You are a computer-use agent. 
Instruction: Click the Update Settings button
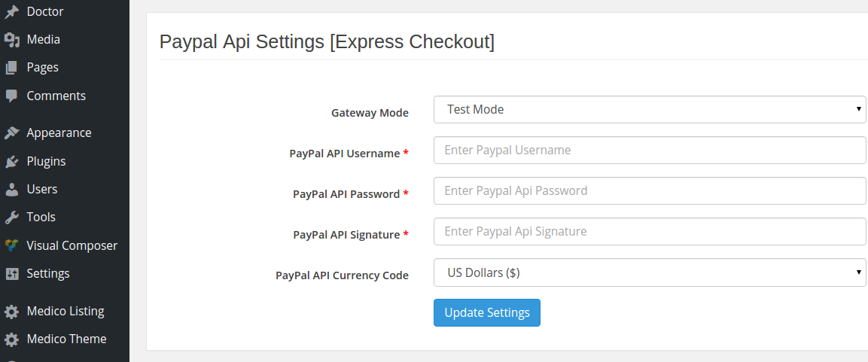click(x=486, y=313)
